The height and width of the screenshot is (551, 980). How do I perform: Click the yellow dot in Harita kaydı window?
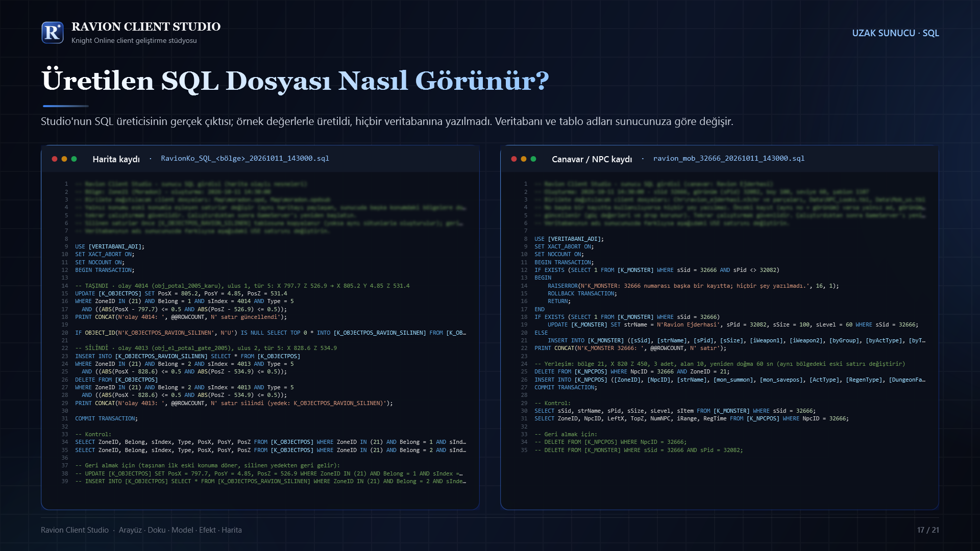64,159
